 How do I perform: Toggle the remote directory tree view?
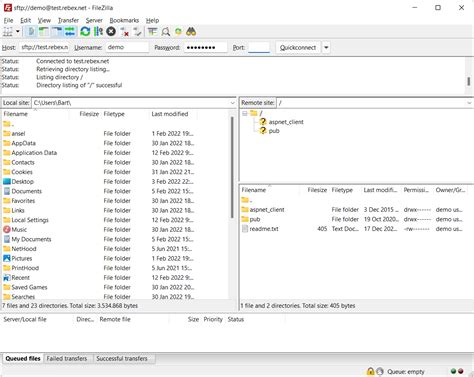(57, 32)
